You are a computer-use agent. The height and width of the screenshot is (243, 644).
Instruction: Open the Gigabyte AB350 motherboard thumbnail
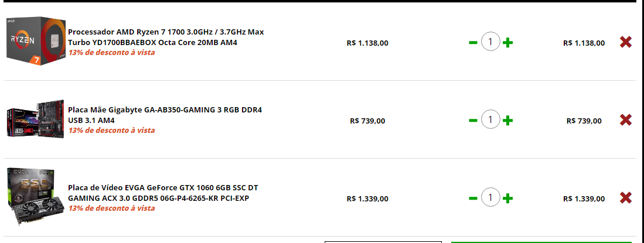(36, 119)
